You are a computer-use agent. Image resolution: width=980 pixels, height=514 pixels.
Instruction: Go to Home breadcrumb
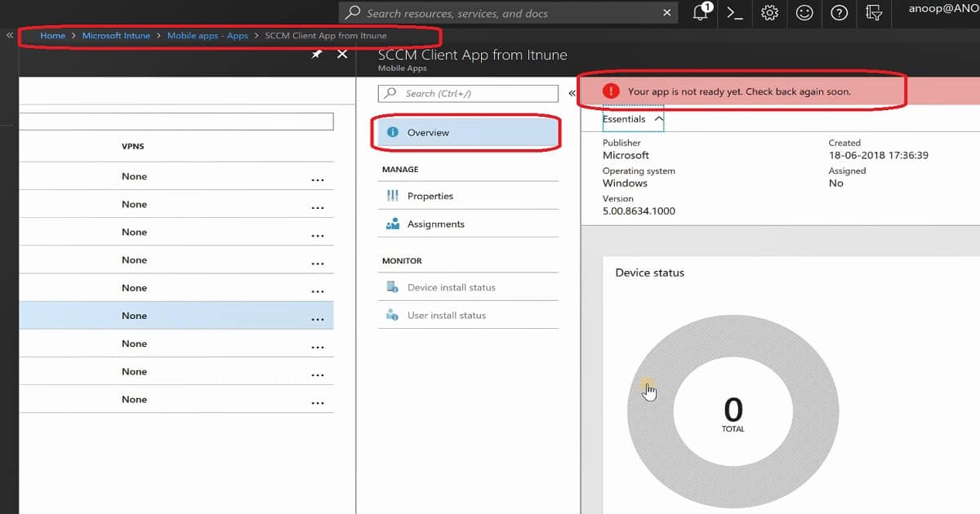pyautogui.click(x=52, y=36)
